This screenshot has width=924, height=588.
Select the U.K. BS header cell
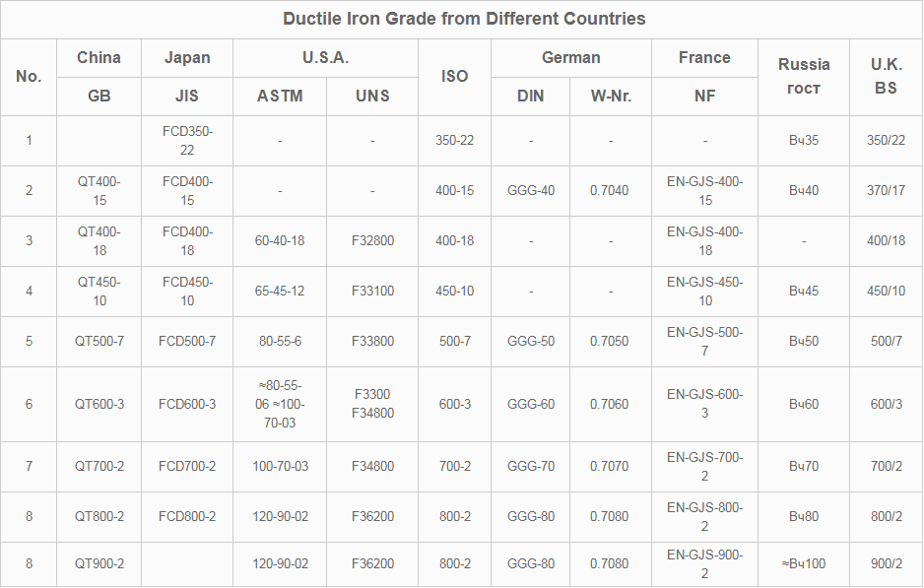(886, 77)
